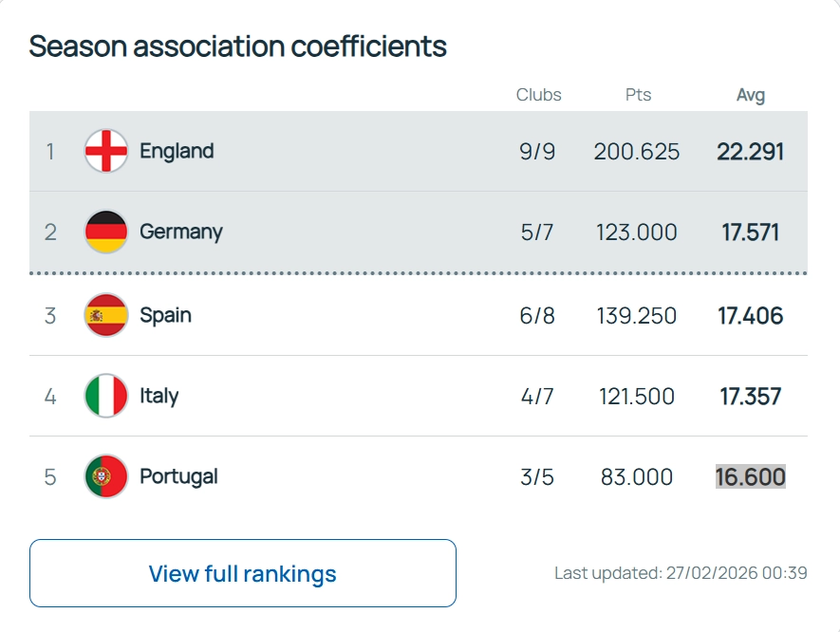The height and width of the screenshot is (632, 840).
Task: Click the Italy flag icon
Action: 105,396
